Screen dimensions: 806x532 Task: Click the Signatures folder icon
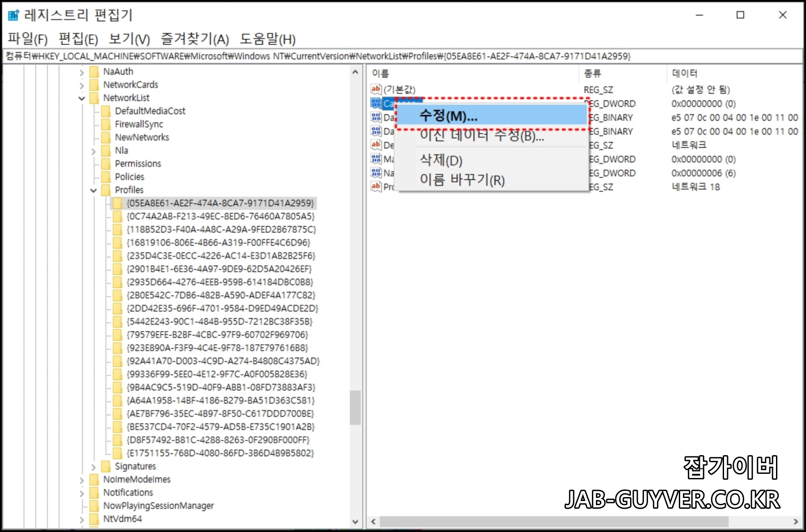106,466
